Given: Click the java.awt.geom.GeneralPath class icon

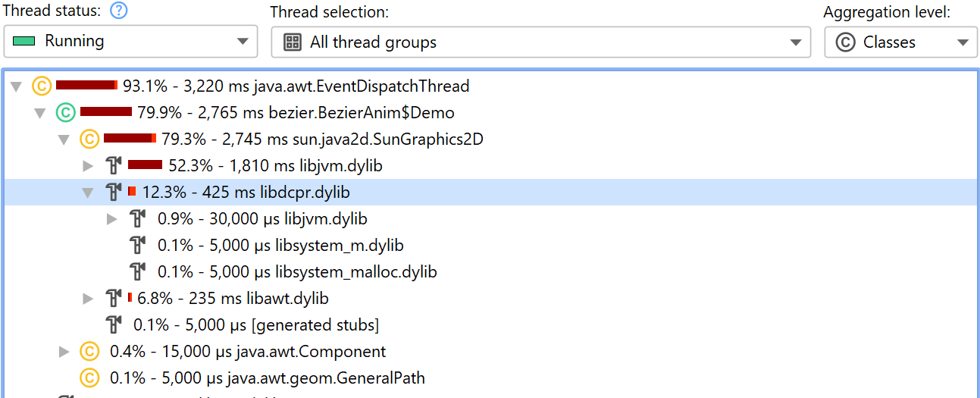Looking at the screenshot, I should [x=89, y=378].
